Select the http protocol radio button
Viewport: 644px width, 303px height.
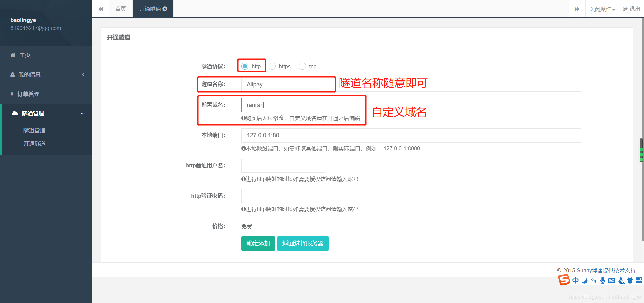point(244,66)
